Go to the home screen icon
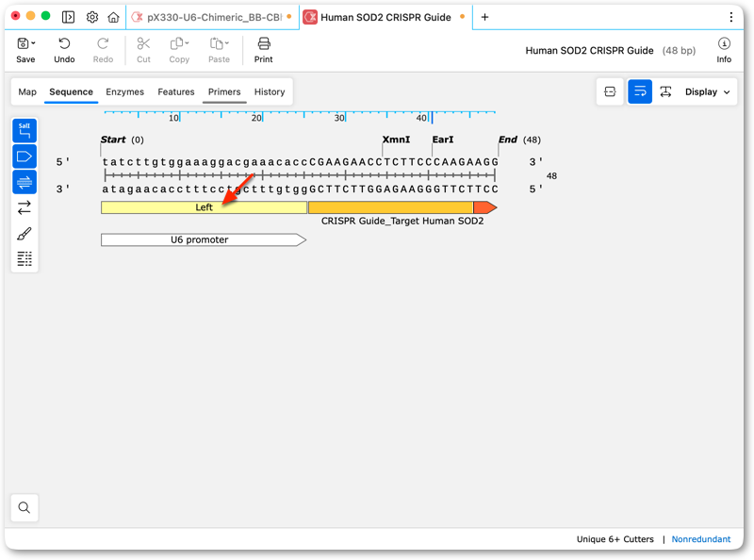Image resolution: width=754 pixels, height=560 pixels. point(113,17)
